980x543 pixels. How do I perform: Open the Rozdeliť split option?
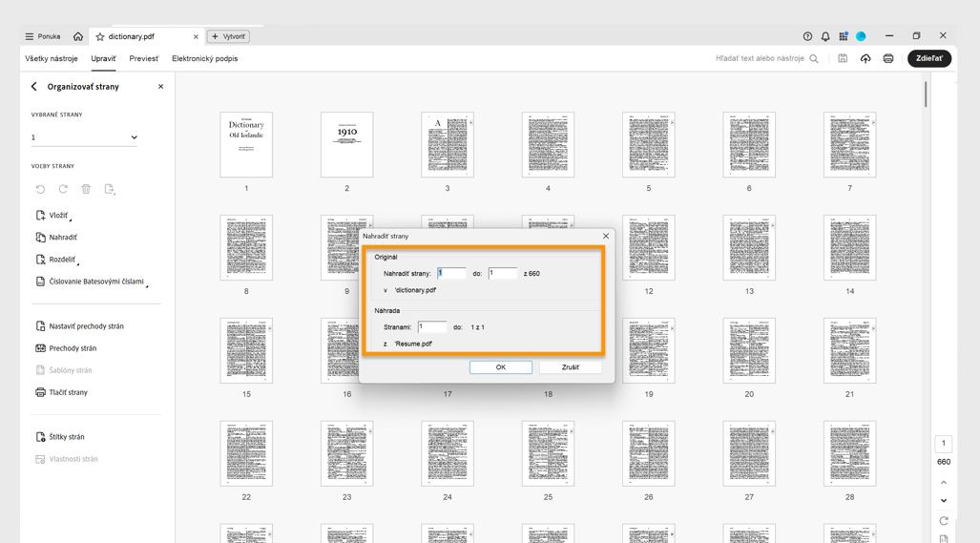57,260
